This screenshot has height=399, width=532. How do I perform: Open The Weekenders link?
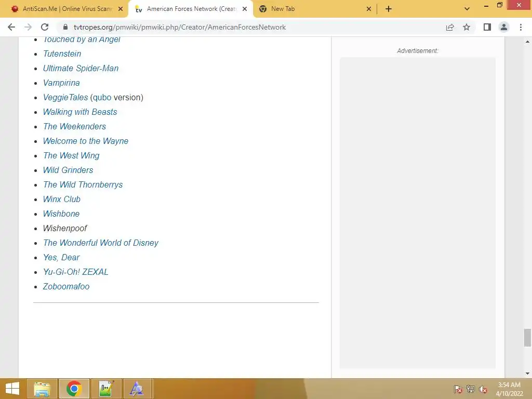(75, 127)
